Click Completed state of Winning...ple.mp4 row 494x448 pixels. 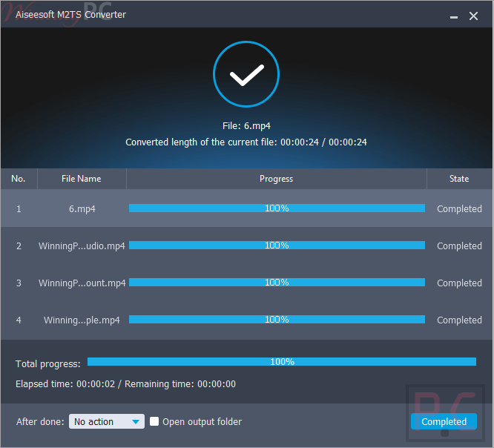click(459, 320)
